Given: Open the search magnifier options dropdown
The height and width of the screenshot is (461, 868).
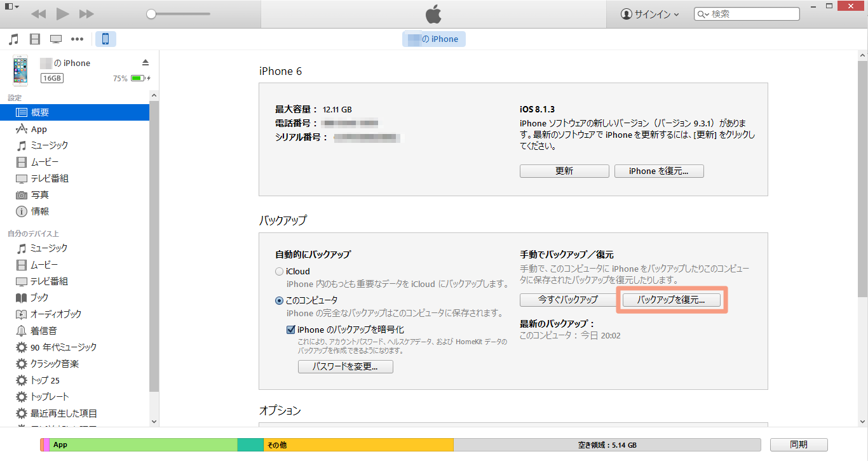Looking at the screenshot, I should 703,14.
